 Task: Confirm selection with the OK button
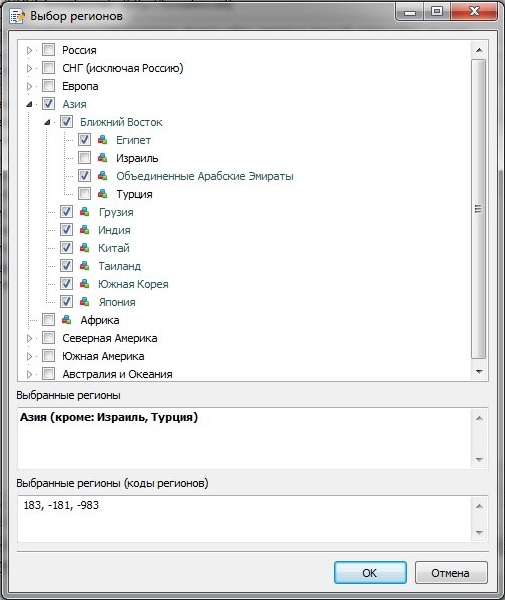370,572
